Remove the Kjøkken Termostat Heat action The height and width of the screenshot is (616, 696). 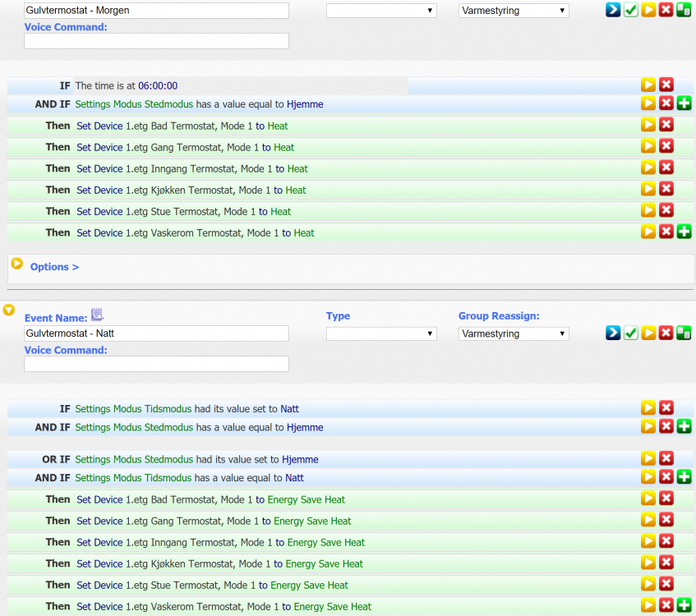pyautogui.click(x=666, y=190)
